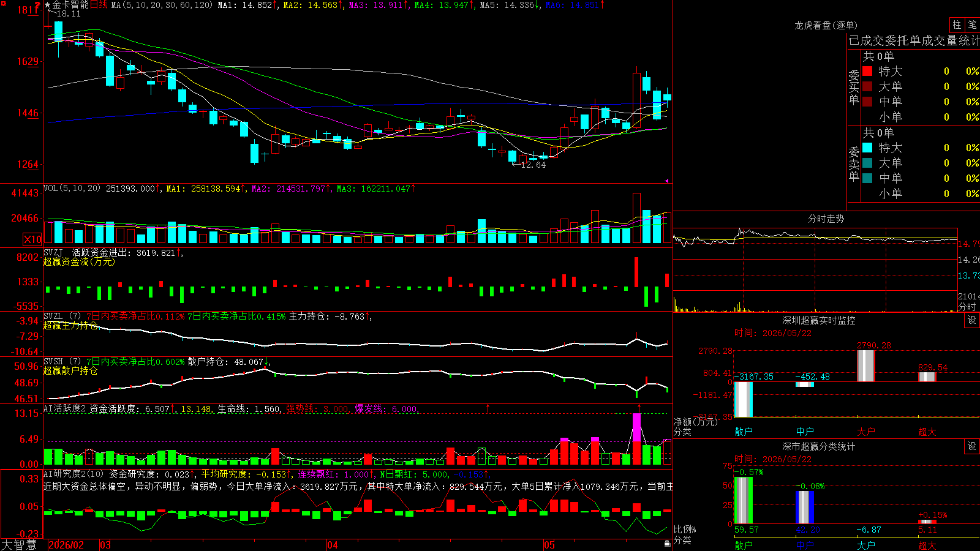The image size is (980, 551).
Task: Select the 已成交委托单成交量统计 tab
Action: (x=914, y=41)
